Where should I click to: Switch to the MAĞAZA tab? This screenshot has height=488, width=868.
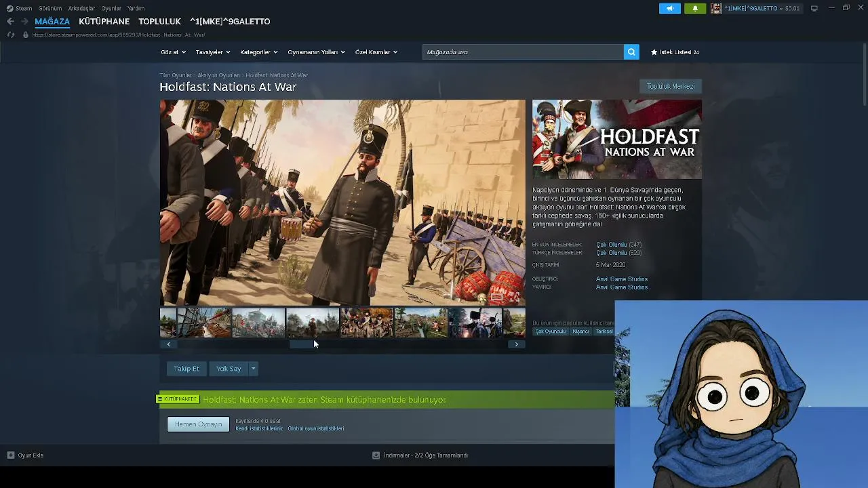pyautogui.click(x=52, y=22)
